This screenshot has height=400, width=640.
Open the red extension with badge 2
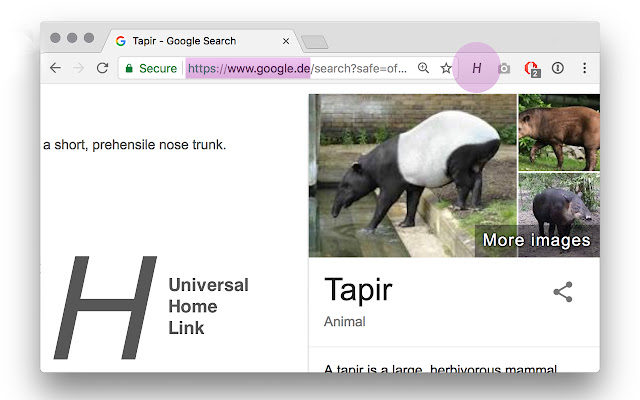[532, 69]
